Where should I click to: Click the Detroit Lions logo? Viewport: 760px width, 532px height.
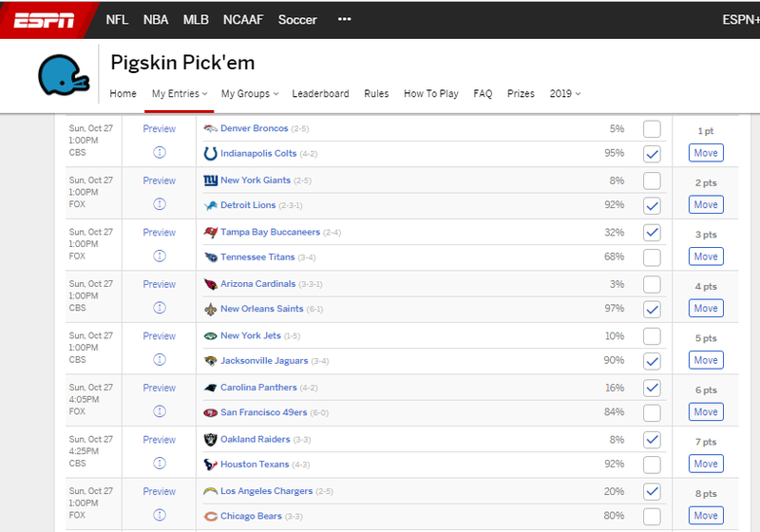point(210,205)
